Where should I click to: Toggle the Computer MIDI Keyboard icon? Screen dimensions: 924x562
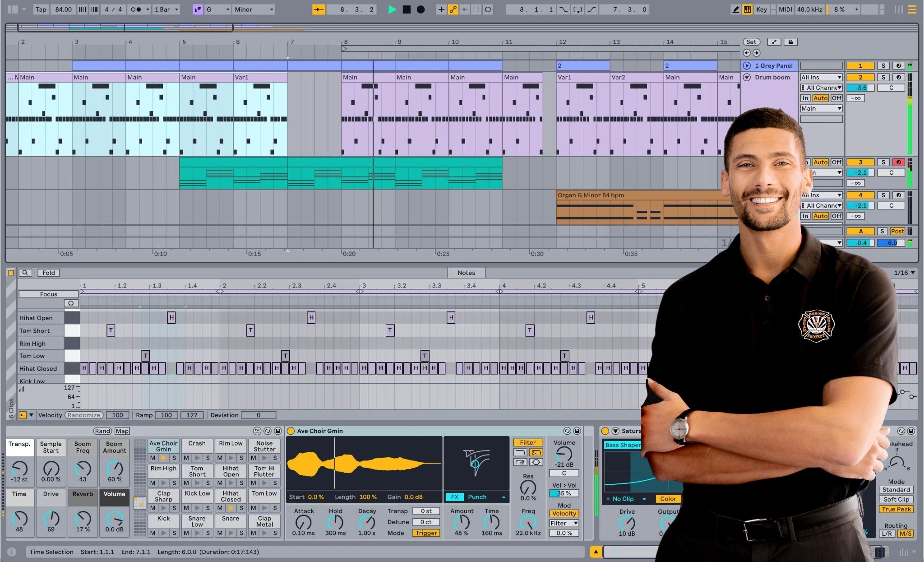(x=747, y=9)
